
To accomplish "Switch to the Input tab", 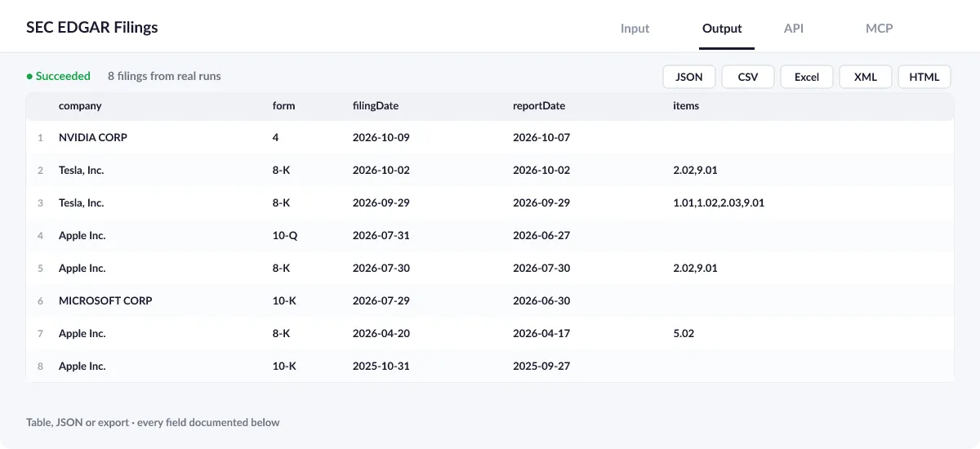I will point(635,28).
